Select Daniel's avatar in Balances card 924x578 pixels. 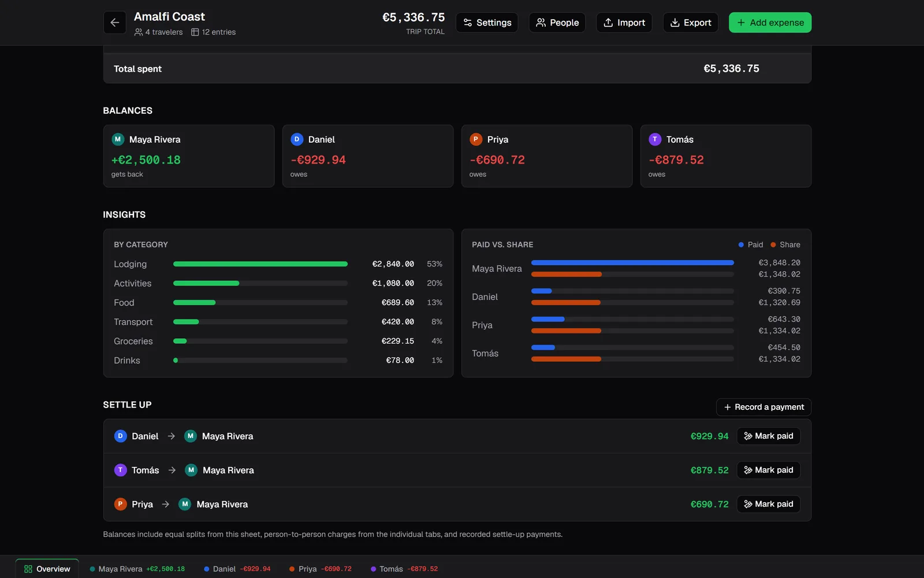pos(297,139)
